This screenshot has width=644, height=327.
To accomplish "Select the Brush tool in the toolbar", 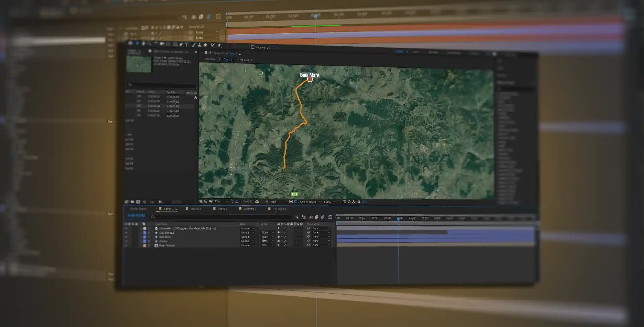I will [x=194, y=45].
